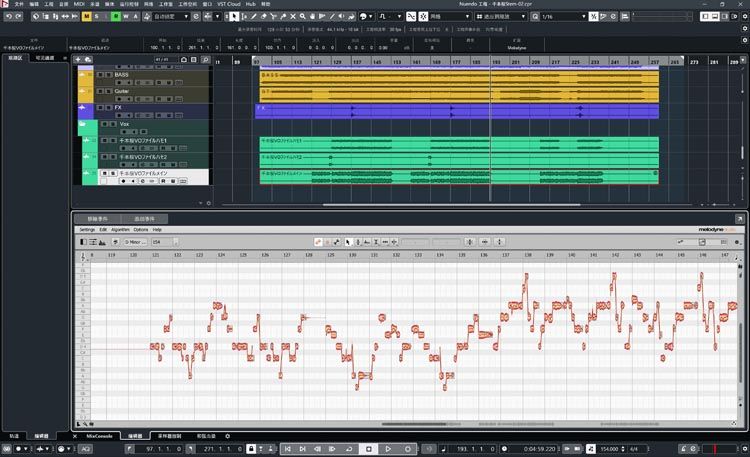Open the ruler display format dropdown
750x457 pixels.
pyautogui.click(x=743, y=60)
